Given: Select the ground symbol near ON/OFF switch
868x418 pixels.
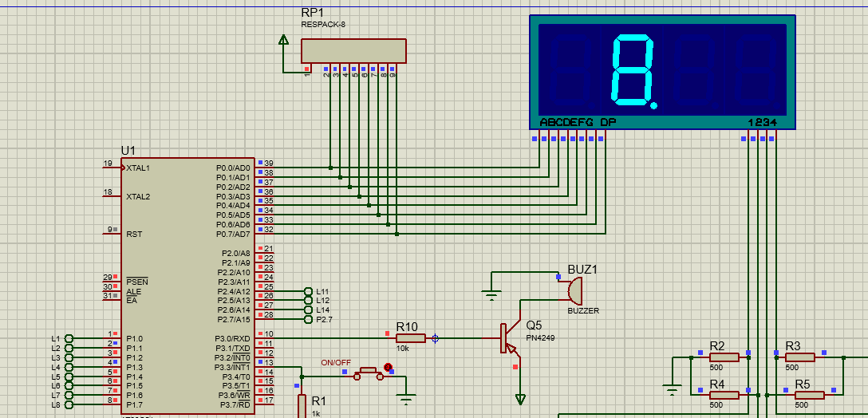Looking at the screenshot, I should [407, 397].
